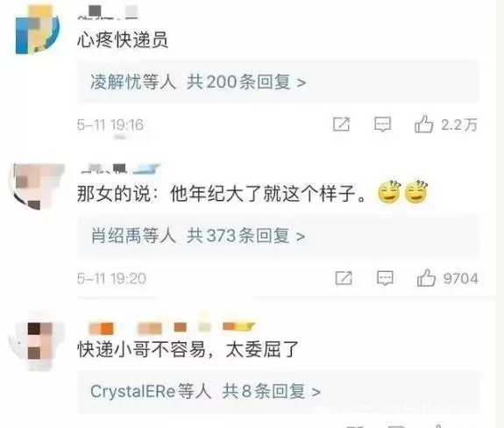This screenshot has height=428, width=504.
Task: Select comment text 快递小哥不容易，太委屈了
Action: [188, 350]
